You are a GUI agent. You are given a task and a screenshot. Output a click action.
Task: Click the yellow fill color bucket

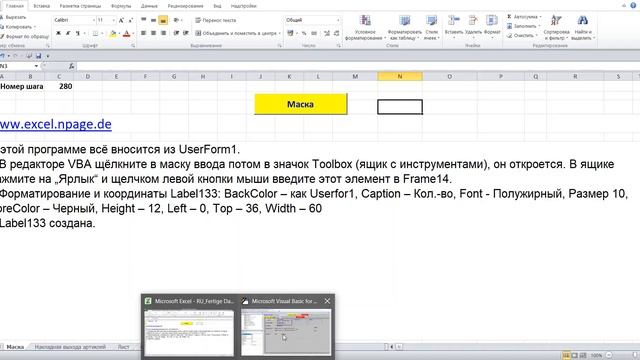pyautogui.click(x=113, y=33)
